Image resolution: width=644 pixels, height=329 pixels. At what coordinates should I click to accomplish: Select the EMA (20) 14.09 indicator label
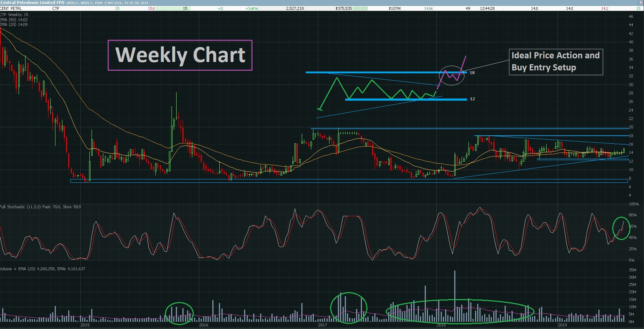(14, 24)
